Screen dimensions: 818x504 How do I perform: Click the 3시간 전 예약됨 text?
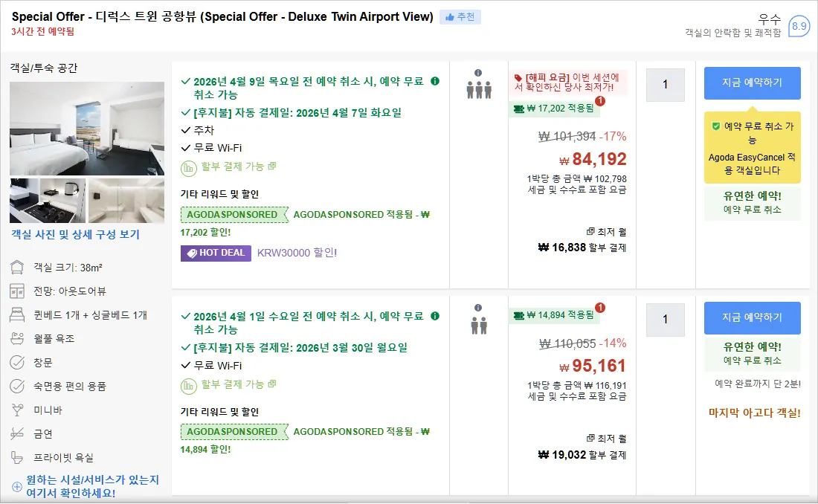click(x=43, y=32)
